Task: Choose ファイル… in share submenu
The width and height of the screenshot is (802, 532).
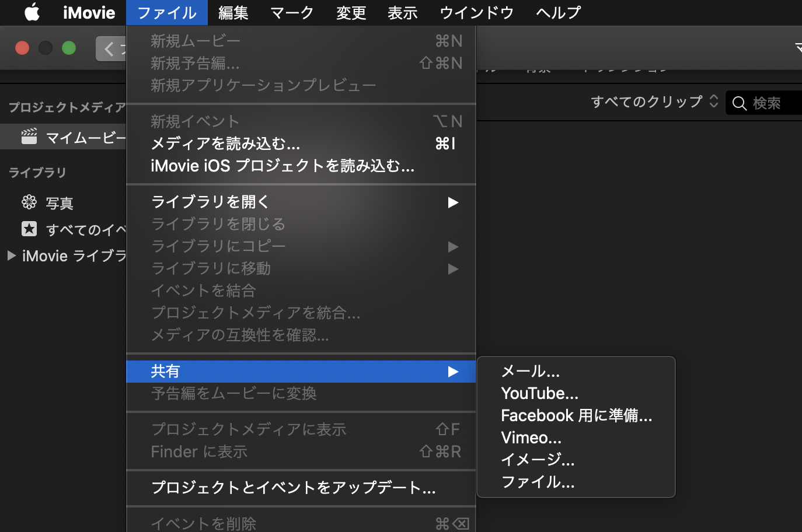Action: click(x=576, y=482)
